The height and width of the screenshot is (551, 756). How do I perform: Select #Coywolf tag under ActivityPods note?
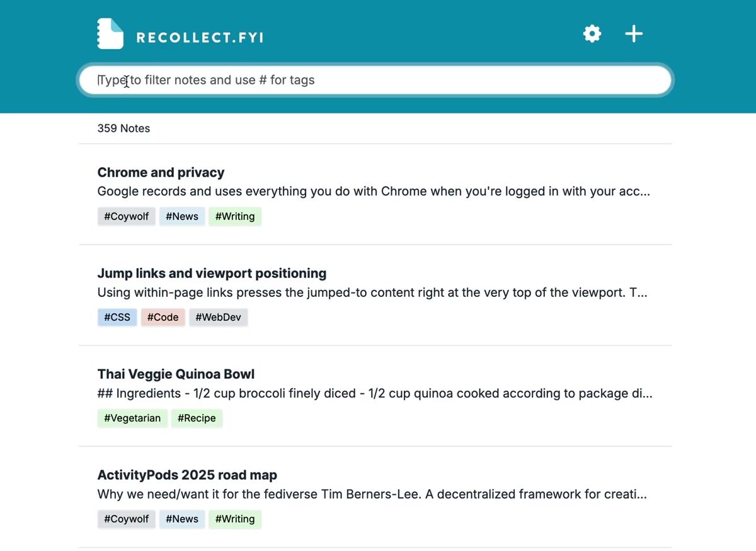coord(126,519)
